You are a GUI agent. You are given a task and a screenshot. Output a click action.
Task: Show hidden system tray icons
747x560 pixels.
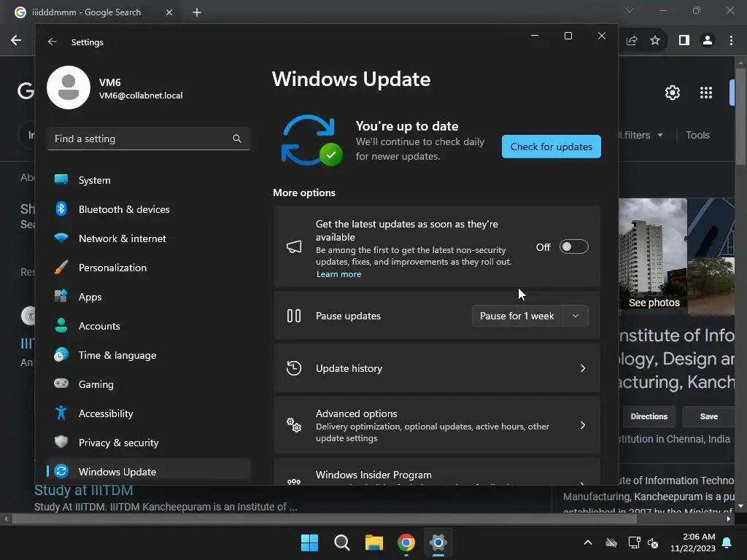tap(588, 542)
